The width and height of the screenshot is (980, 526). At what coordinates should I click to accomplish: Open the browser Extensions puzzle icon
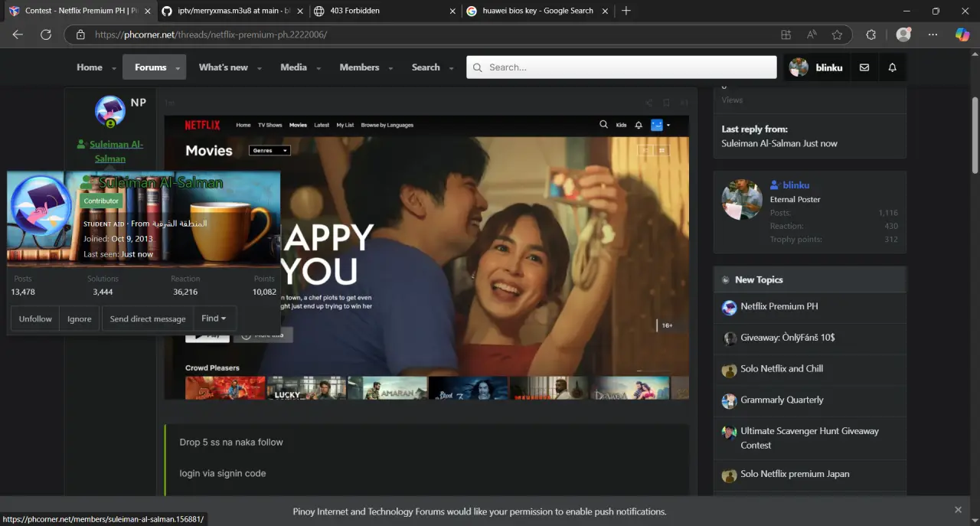871,34
